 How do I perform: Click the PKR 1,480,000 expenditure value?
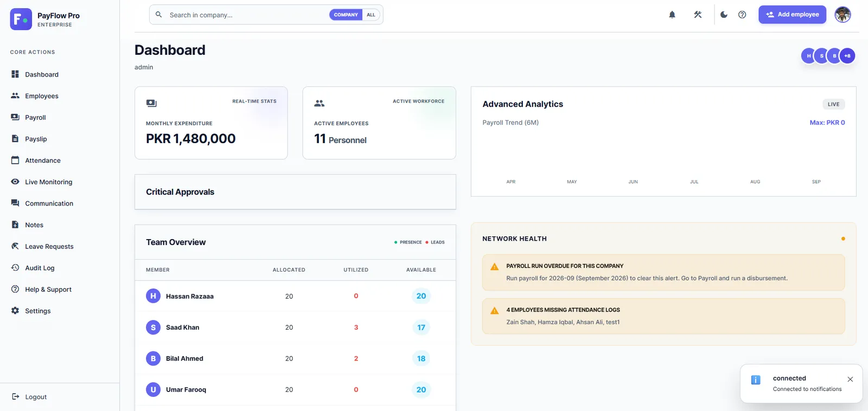(x=190, y=139)
